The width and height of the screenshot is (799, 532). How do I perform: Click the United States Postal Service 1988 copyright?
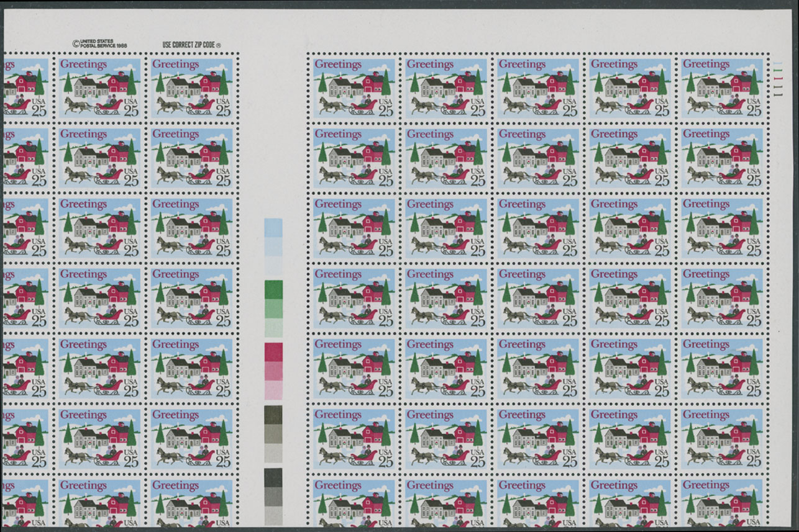(x=100, y=43)
